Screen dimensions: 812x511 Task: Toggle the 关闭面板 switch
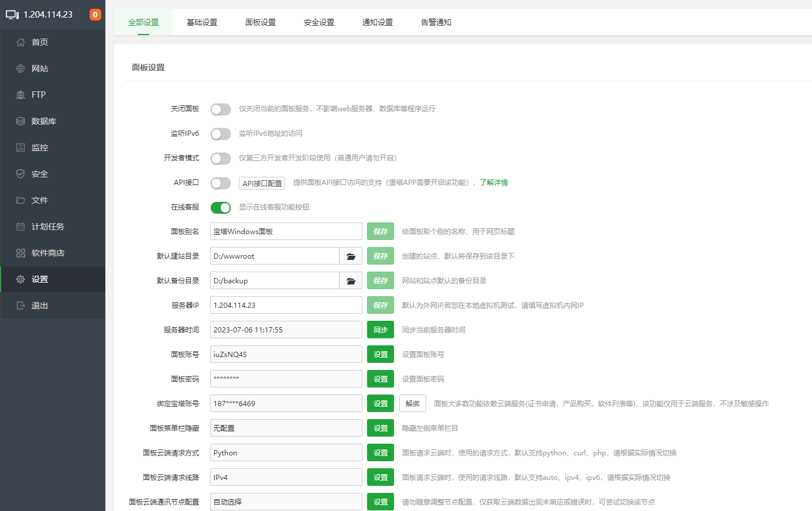221,109
